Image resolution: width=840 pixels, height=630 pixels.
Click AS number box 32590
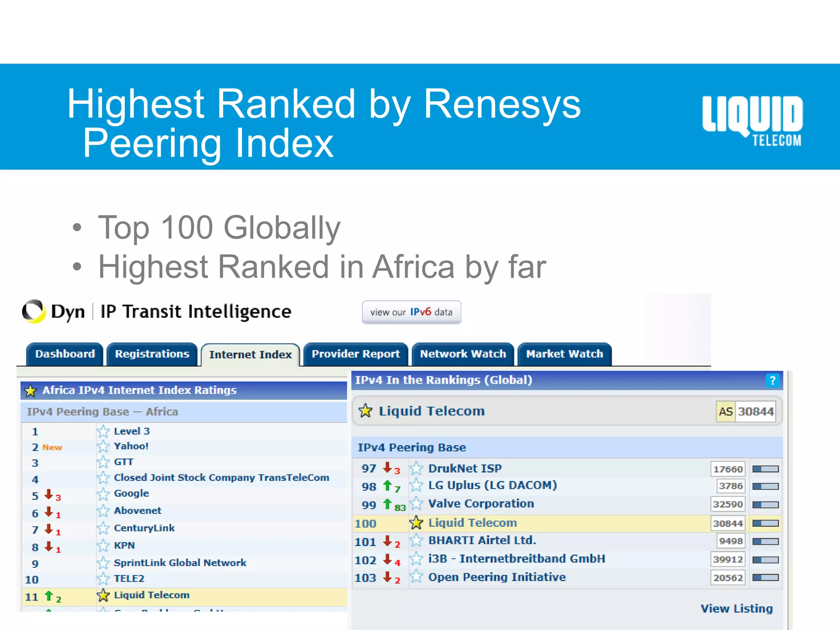point(728,504)
